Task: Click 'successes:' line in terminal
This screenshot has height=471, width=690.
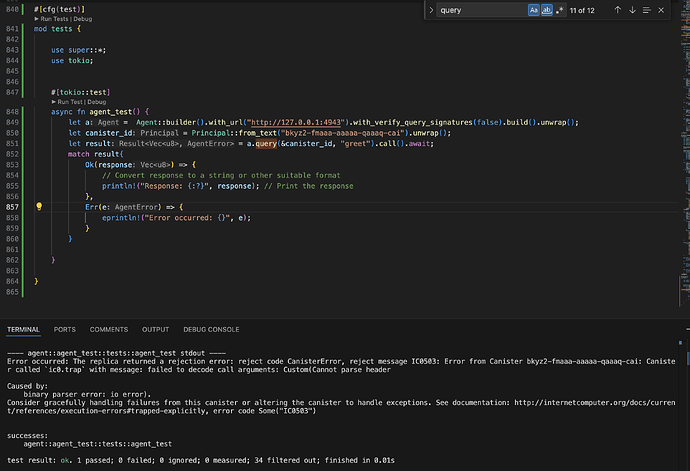Action: pos(27,435)
